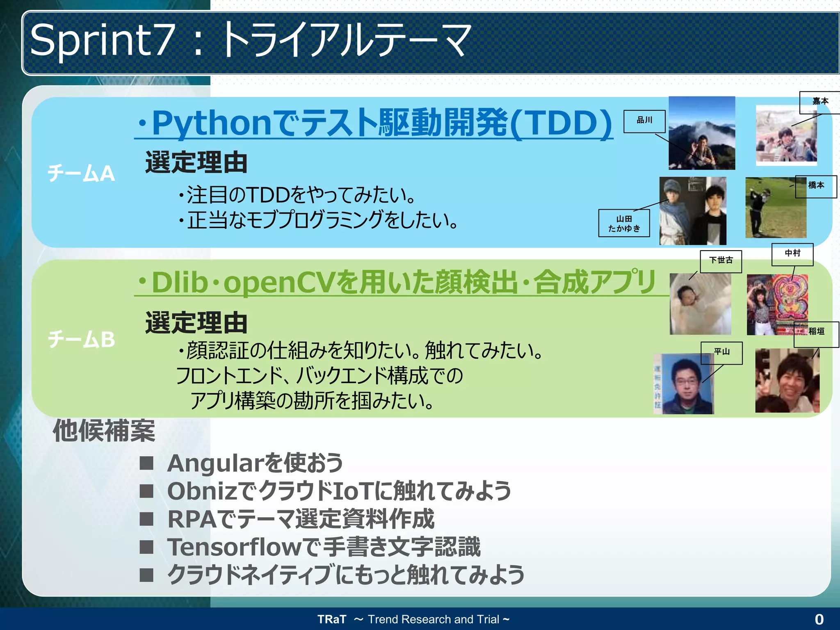Select the Tensorflowで手書き文字認識 bullet

(x=323, y=547)
